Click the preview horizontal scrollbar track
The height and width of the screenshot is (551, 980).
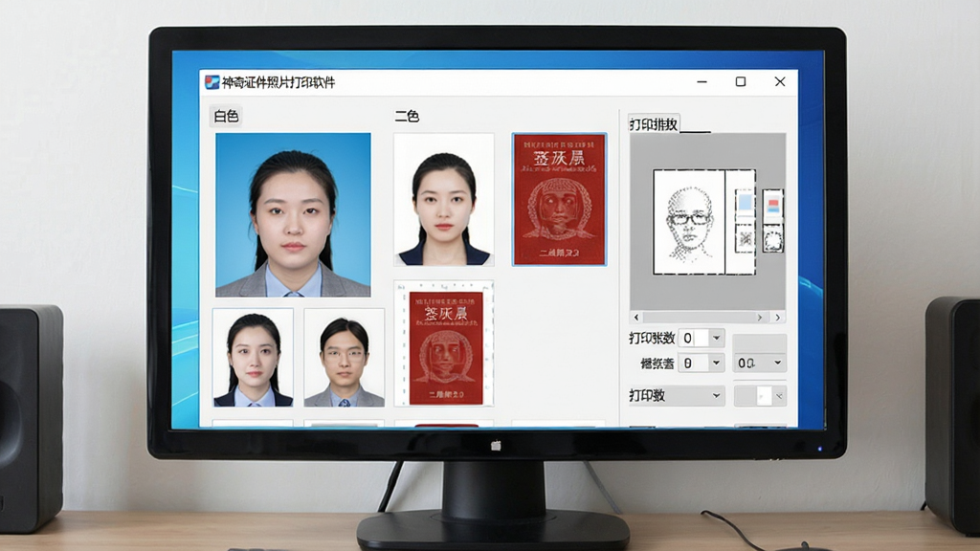pos(699,318)
